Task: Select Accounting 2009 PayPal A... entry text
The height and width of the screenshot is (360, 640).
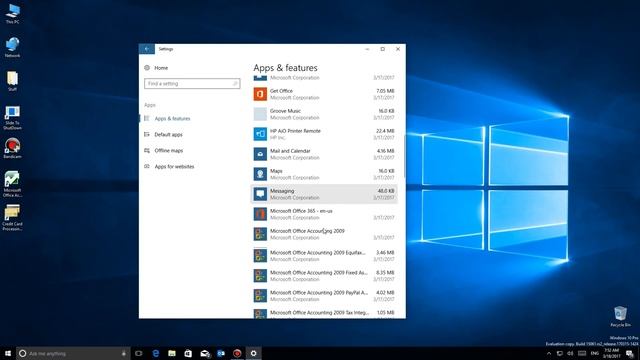Action: [x=319, y=293]
